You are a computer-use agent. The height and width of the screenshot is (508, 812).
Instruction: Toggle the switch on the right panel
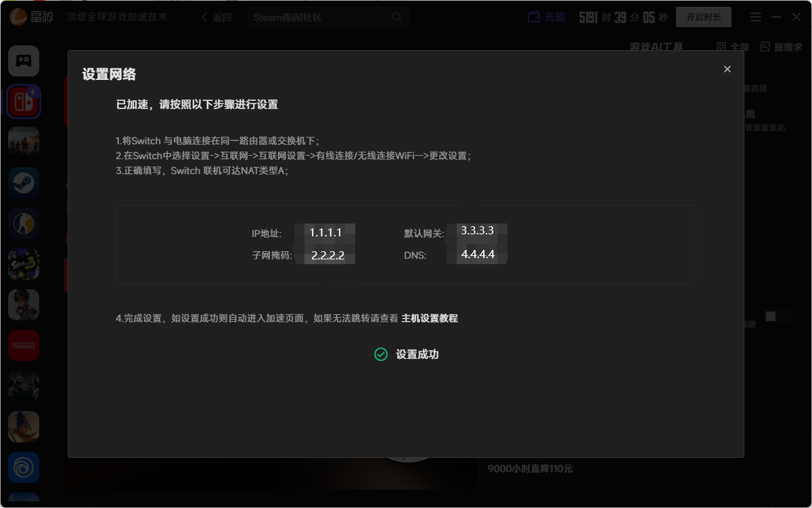[x=777, y=316]
